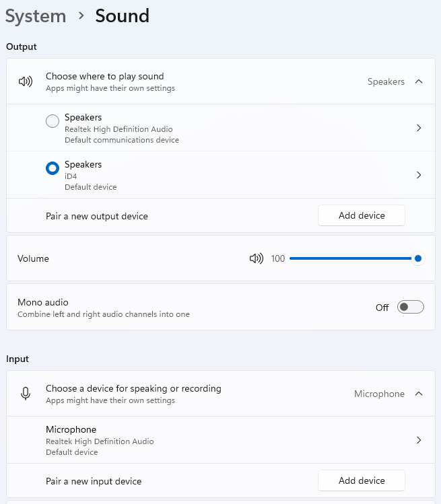Collapse the input device list chevron
Viewport: 441px width, 504px height.
point(419,394)
